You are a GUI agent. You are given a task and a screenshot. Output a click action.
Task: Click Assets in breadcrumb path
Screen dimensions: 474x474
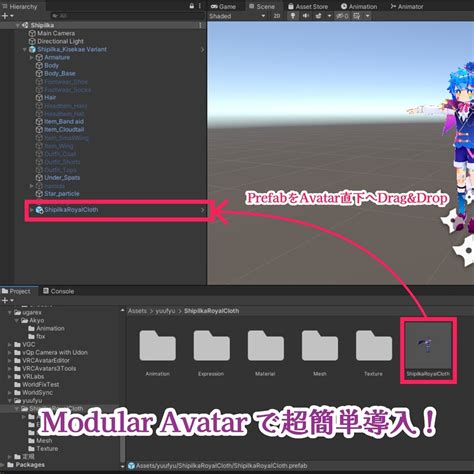point(137,311)
